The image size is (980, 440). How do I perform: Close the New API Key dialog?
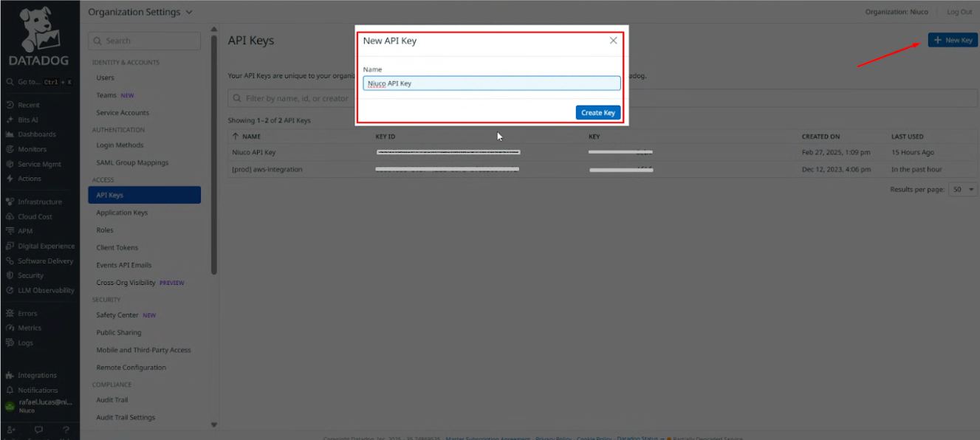613,41
